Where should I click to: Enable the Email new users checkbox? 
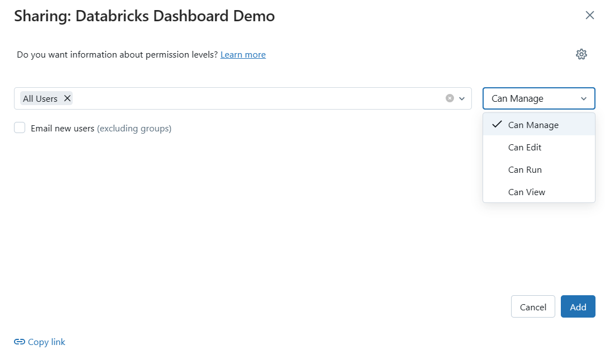click(x=20, y=127)
